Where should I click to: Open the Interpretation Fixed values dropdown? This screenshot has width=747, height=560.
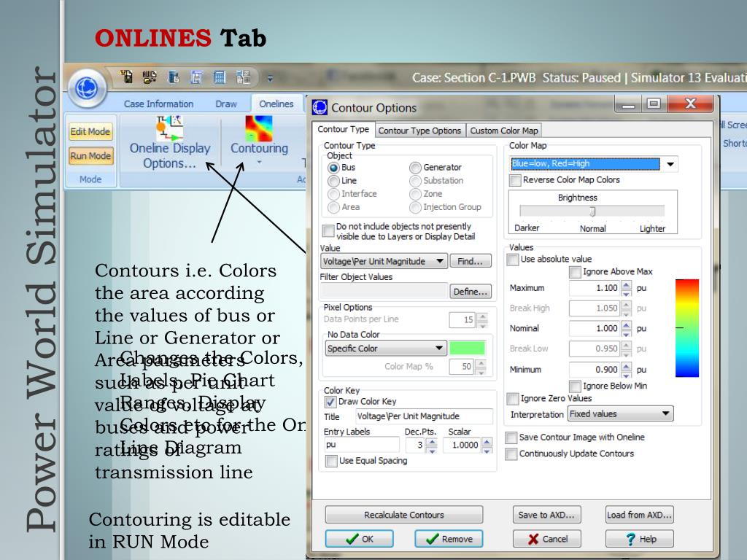621,414
